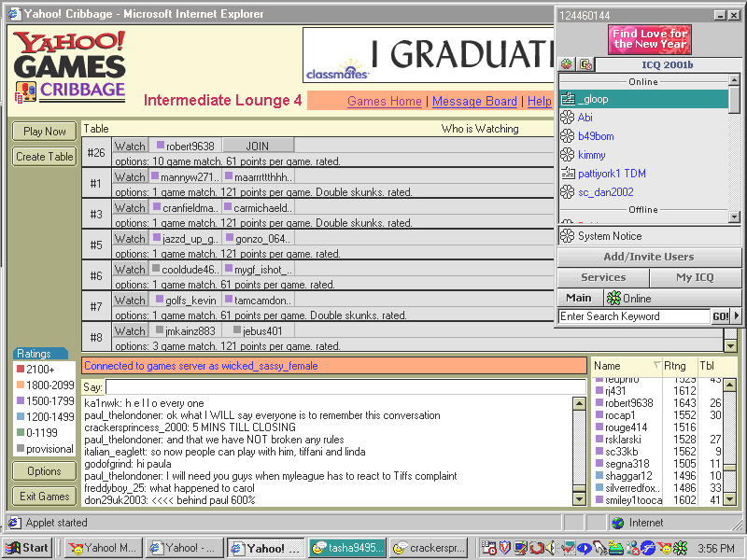Click the 2100+ red rating swatch

[x=20, y=369]
